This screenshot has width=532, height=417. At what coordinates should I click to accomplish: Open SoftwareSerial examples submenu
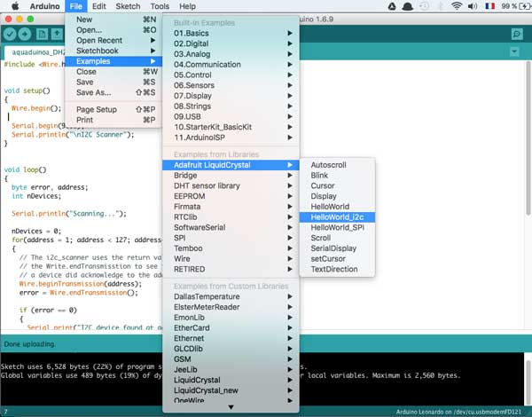(231, 227)
